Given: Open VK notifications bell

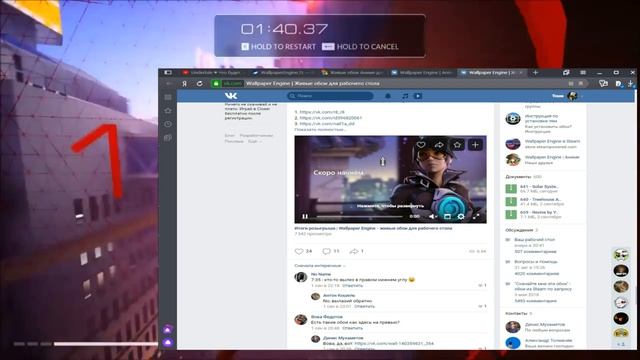Looking at the screenshot, I should [x=388, y=96].
